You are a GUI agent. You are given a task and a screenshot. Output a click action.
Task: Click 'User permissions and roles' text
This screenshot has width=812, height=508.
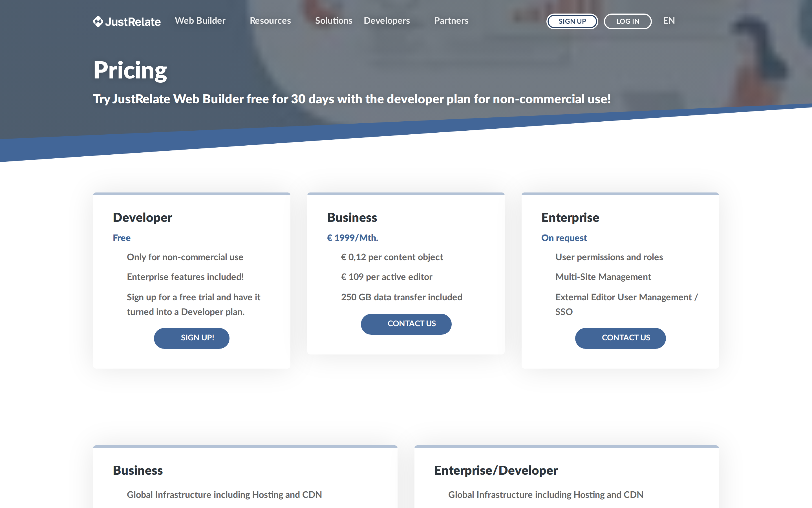click(x=609, y=257)
